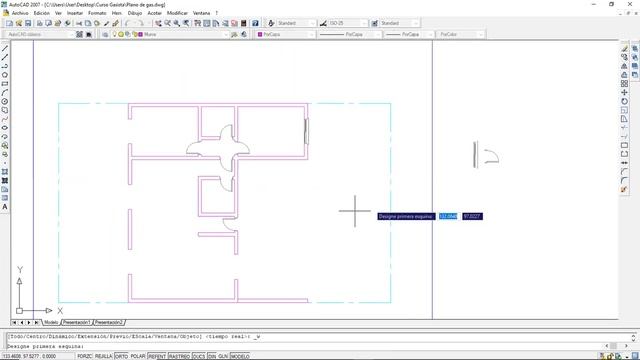Toggle RASTREO object snap tracking
This screenshot has width=640, height=360.
[x=179, y=356]
